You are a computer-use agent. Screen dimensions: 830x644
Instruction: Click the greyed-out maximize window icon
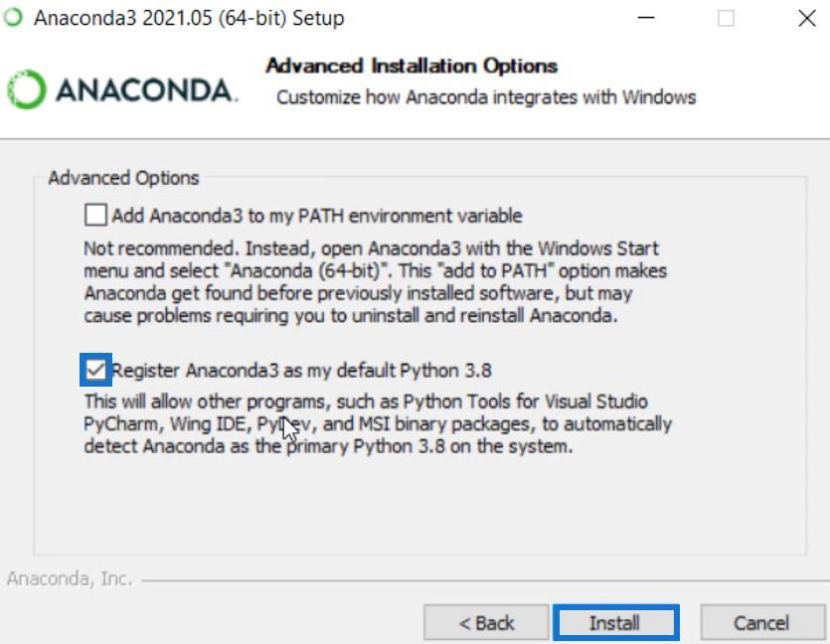[726, 18]
